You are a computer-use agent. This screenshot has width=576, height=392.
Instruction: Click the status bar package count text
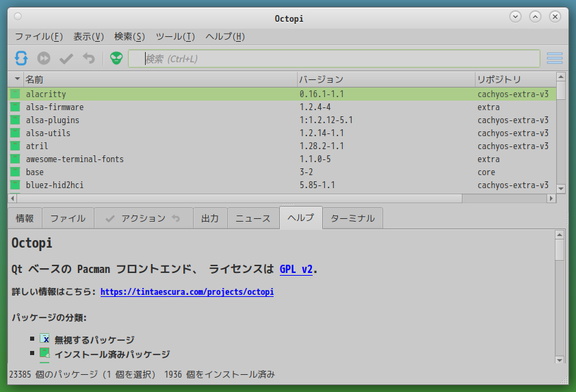(142, 374)
